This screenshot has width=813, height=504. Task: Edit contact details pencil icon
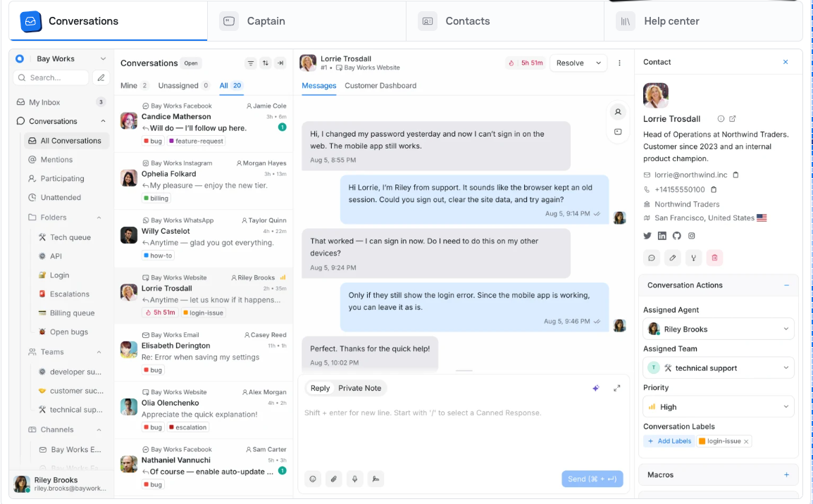[x=673, y=258]
